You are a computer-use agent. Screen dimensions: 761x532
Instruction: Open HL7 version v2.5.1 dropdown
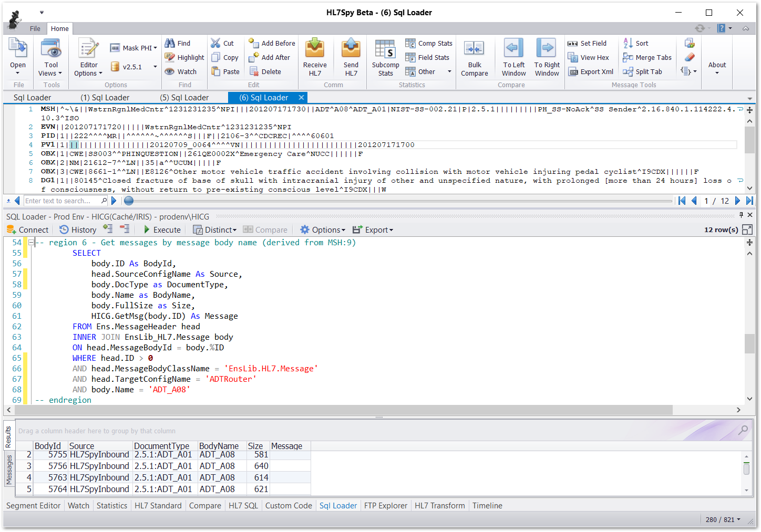(x=155, y=67)
